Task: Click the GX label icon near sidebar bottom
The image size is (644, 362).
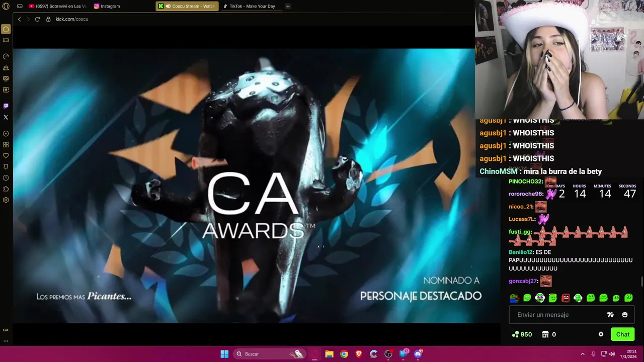Action: 6,330
